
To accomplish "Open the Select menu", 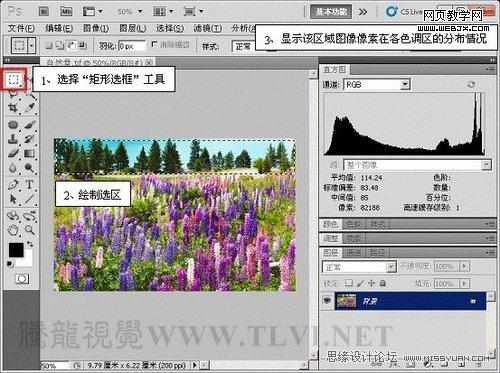I will [170, 28].
